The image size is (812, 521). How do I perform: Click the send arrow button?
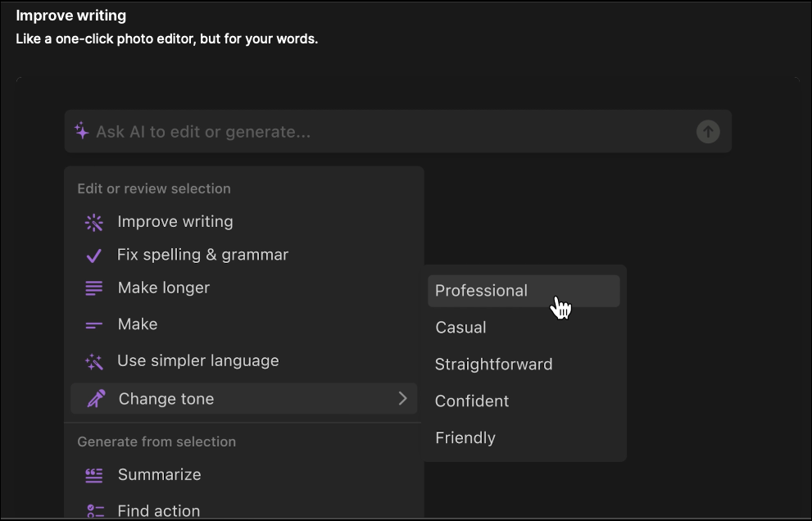pos(707,132)
